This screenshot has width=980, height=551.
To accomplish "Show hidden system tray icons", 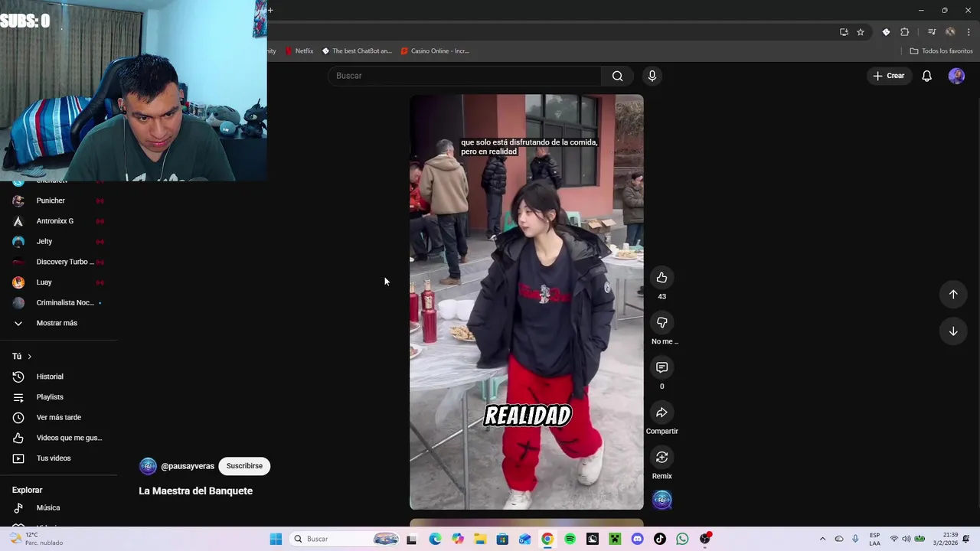I will [822, 539].
